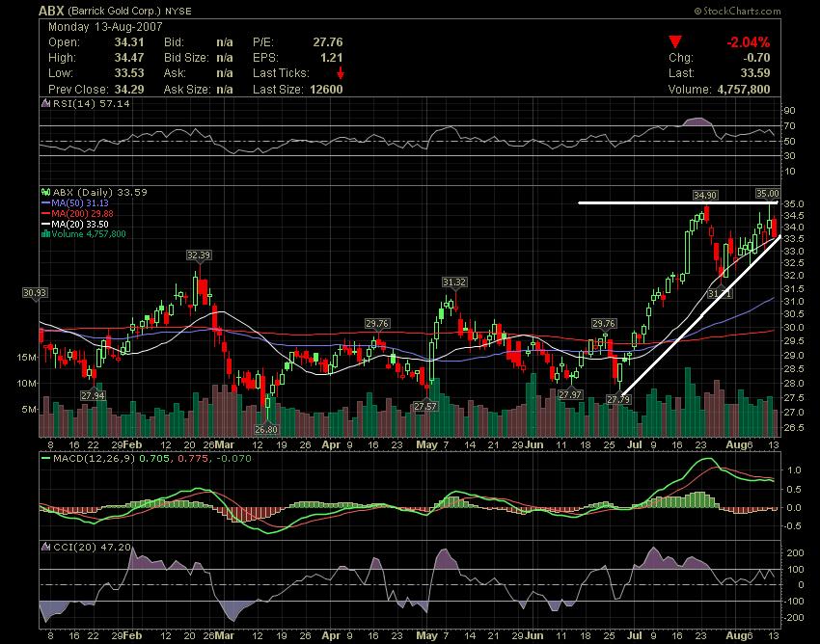Click the -200 level on CCI axis
The image size is (820, 644).
794,617
